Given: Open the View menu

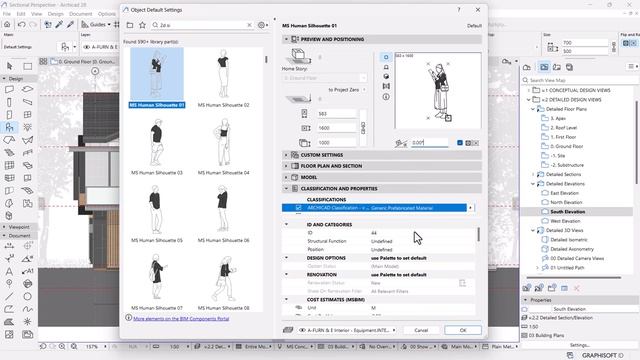Looking at the screenshot, I should point(36,14).
